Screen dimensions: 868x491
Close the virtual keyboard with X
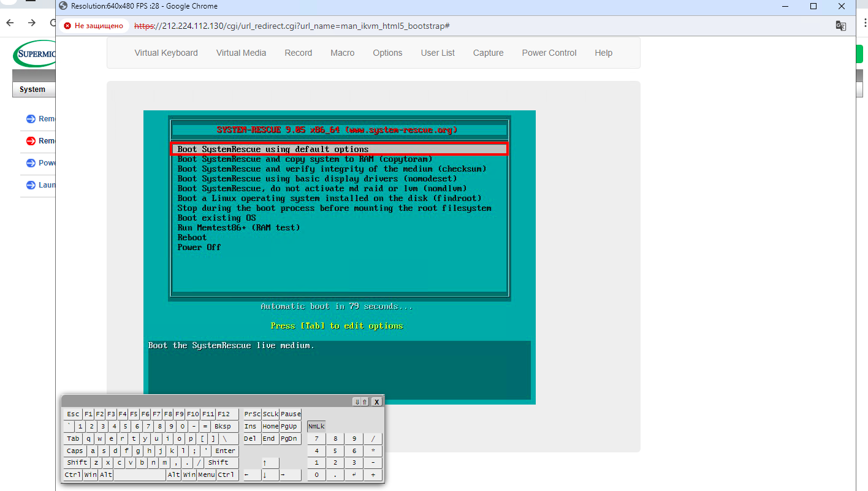click(377, 402)
